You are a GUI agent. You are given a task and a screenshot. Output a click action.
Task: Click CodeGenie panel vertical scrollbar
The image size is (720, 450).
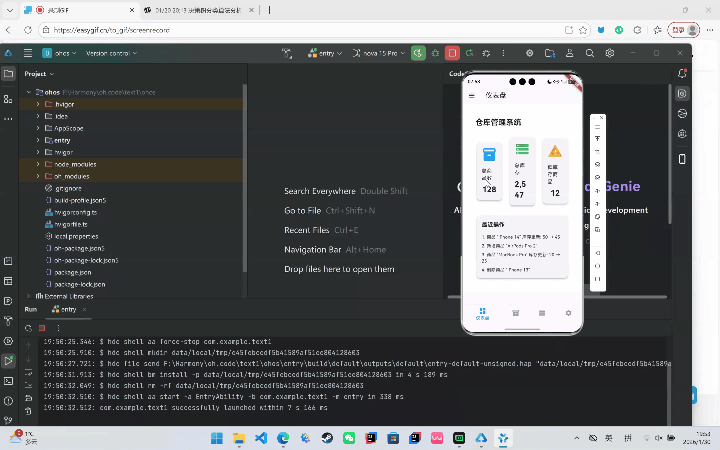(x=670, y=154)
